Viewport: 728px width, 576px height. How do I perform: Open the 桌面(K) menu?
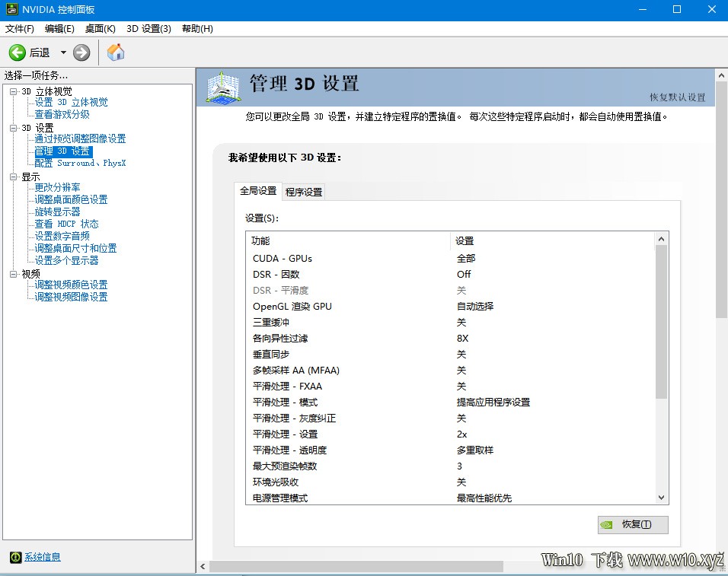click(x=100, y=29)
